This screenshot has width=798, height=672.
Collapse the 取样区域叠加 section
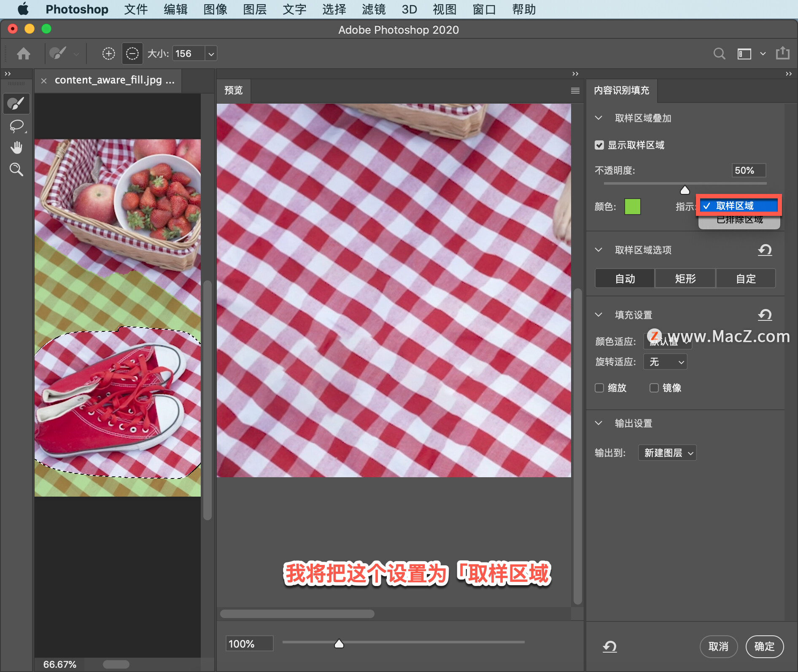(598, 118)
